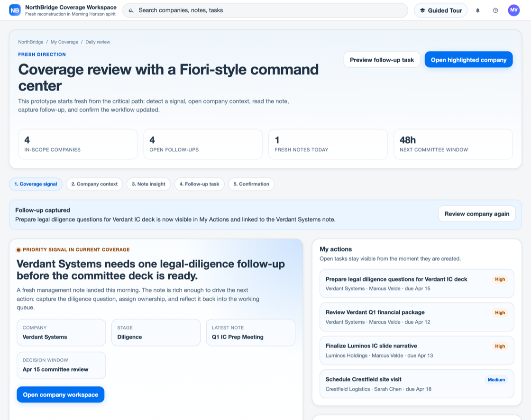Click the Latest note Q1 IC Prep Meeting field
Image resolution: width=531 pixels, height=420 pixels.
[251, 333]
